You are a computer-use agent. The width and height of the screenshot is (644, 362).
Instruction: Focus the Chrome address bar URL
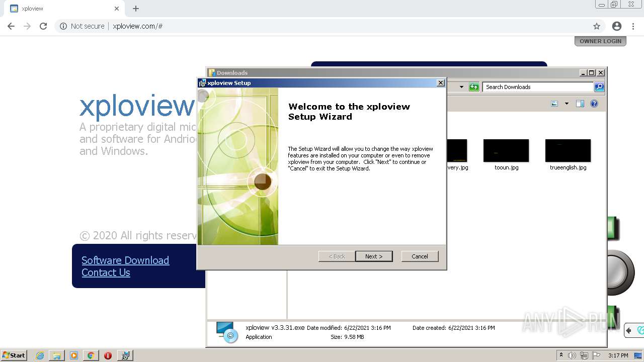(137, 26)
